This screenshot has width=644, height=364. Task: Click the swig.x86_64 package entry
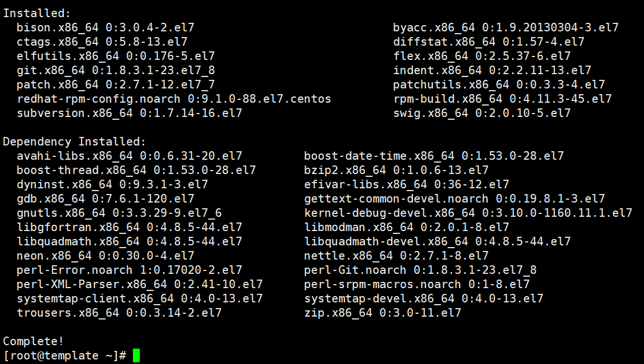click(x=481, y=113)
